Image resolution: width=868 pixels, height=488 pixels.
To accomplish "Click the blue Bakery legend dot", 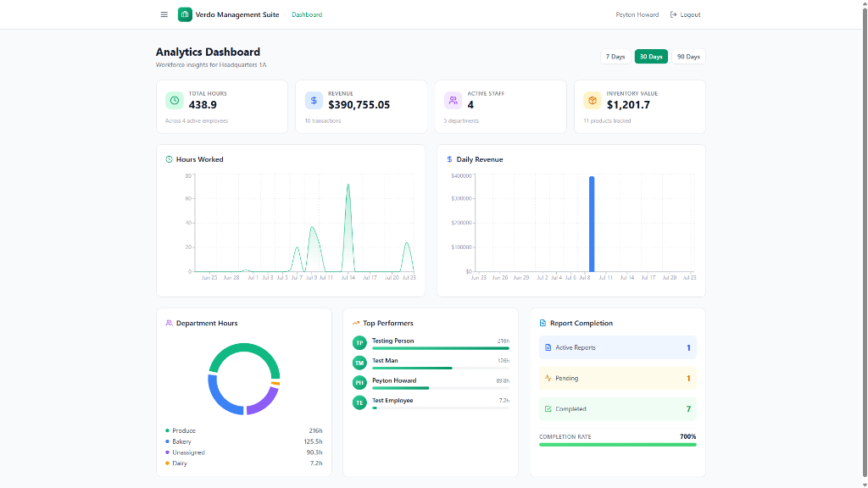I will [x=167, y=441].
